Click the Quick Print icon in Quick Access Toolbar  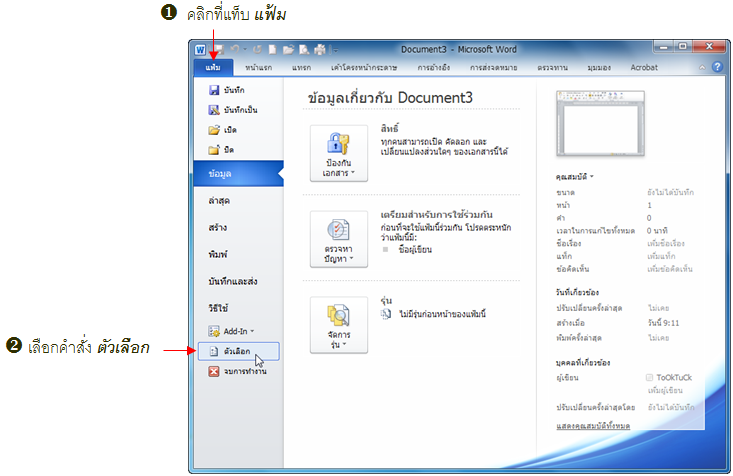320,49
